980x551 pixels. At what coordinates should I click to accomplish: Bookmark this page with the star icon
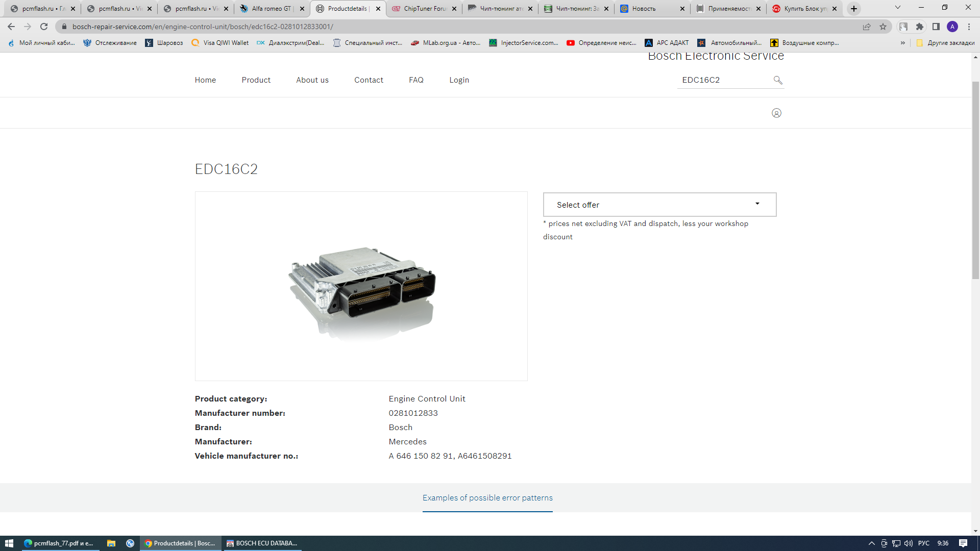pos(883,27)
